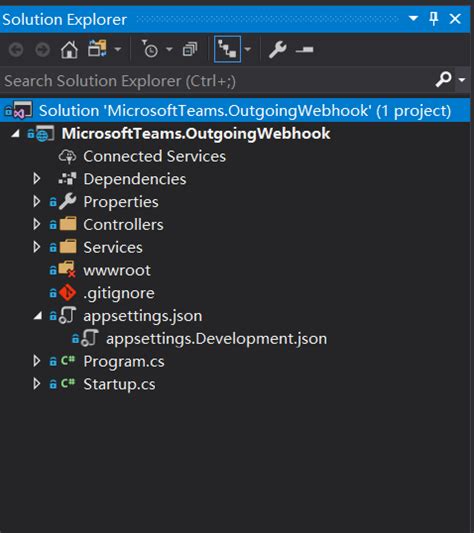Select Startup.cs
Screen dimensions: 474x533
click(119, 384)
